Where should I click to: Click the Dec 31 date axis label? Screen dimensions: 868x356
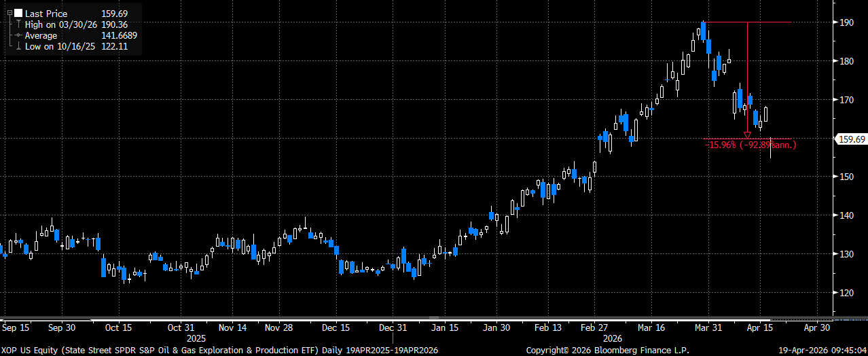tap(393, 327)
